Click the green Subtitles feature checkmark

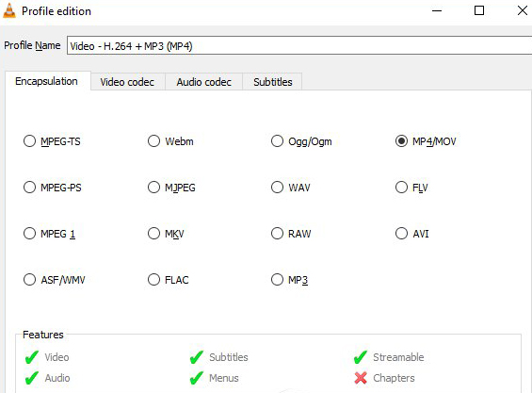coord(197,357)
